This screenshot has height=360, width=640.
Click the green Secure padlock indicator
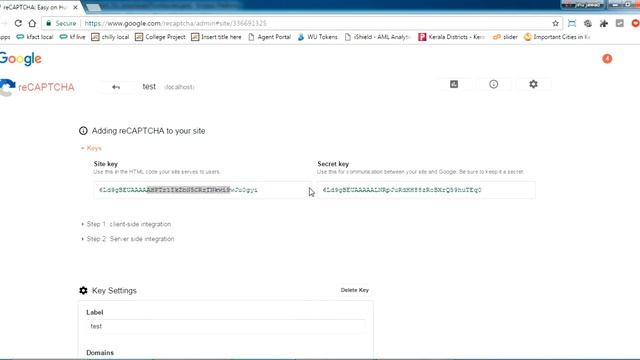coord(61,23)
